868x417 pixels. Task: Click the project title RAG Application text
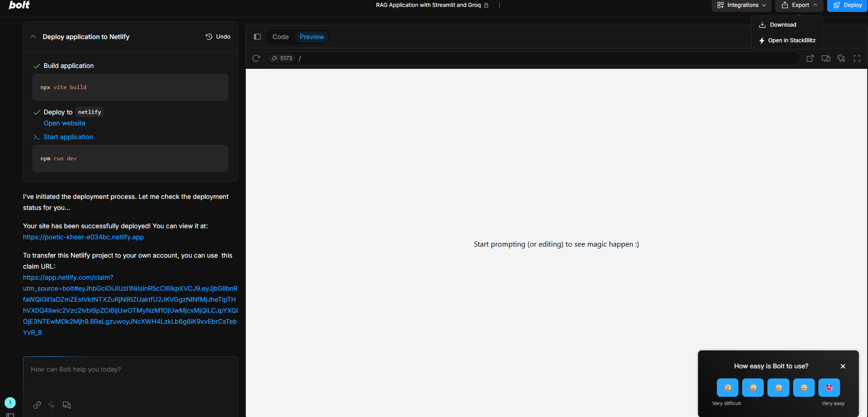pyautogui.click(x=428, y=5)
